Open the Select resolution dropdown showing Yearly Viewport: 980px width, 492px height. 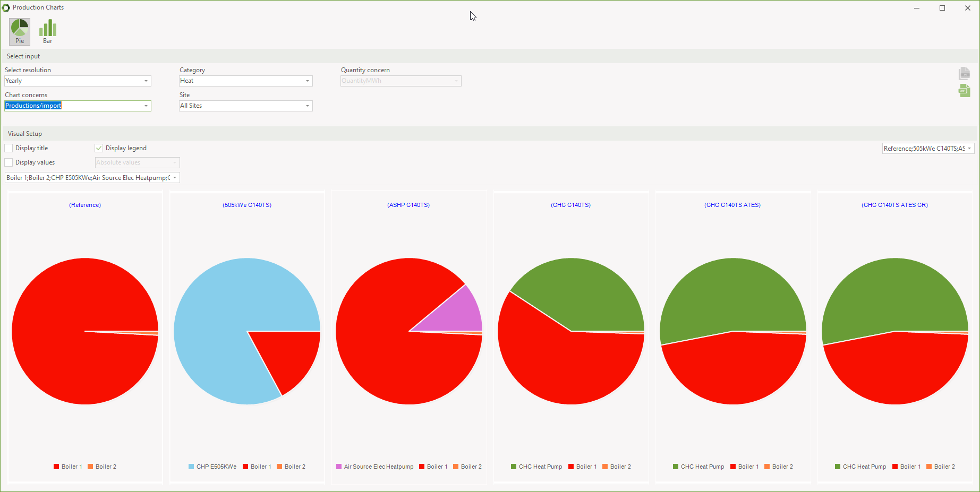[x=146, y=81]
